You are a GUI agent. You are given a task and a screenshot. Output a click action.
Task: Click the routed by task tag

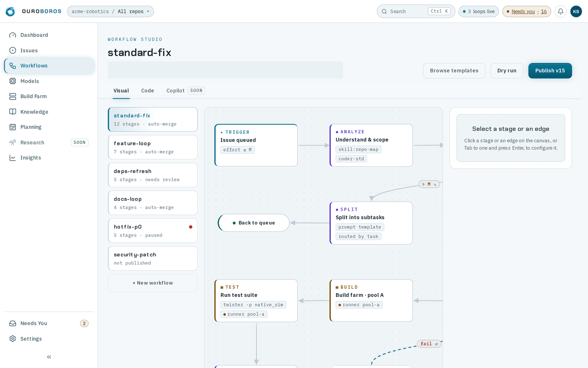coord(359,237)
